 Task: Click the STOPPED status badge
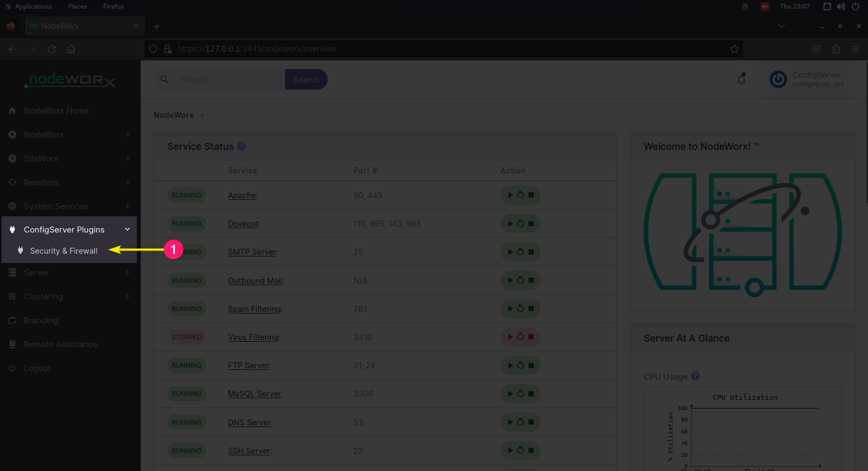pyautogui.click(x=186, y=337)
